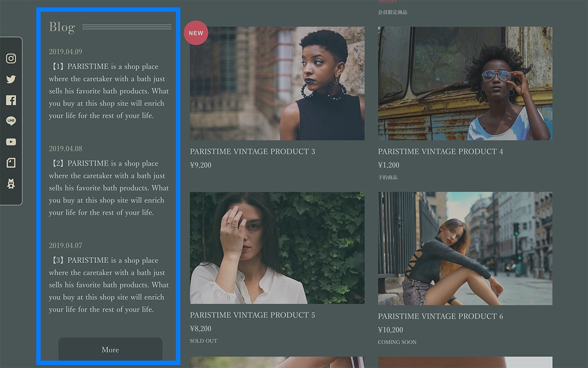
Task: Click the More button under Blog
Action: [x=110, y=350]
